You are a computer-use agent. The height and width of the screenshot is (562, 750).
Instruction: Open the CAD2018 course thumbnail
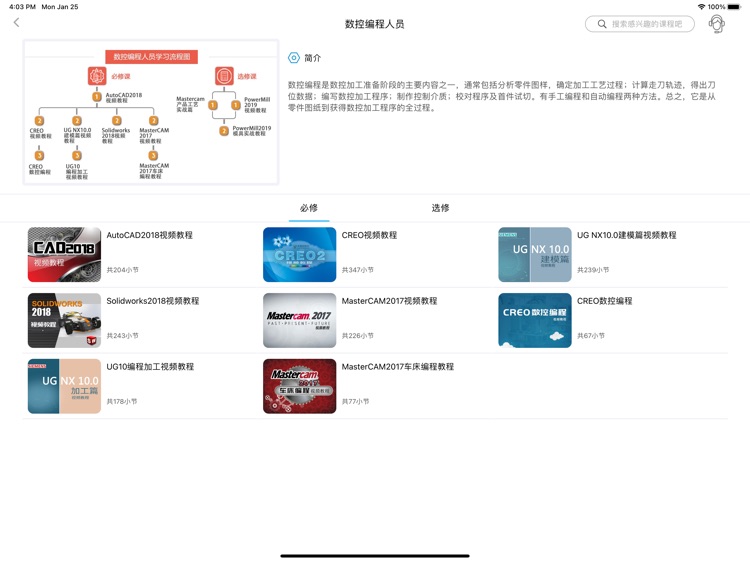pyautogui.click(x=64, y=254)
